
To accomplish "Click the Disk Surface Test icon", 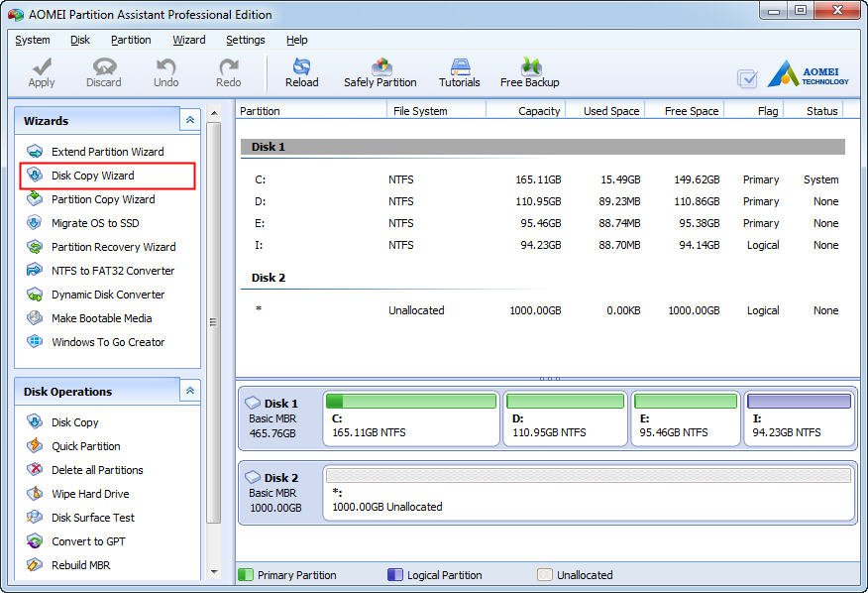I will click(35, 518).
